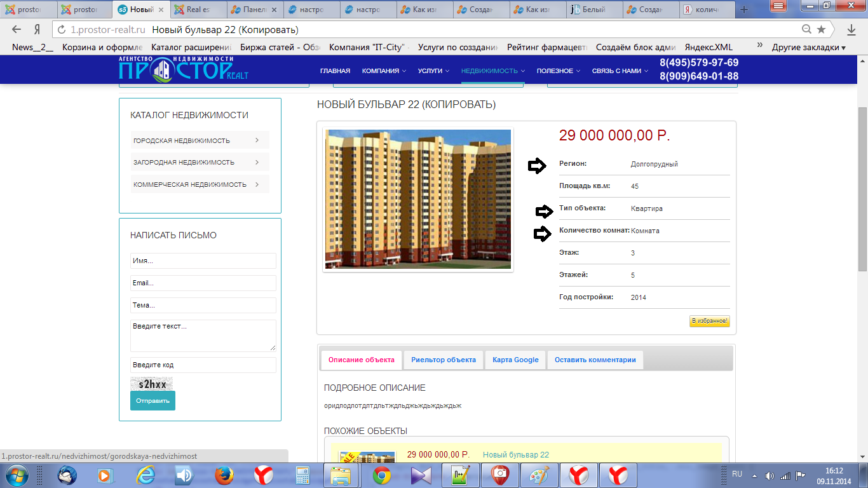Open Internet Explorer from the taskbar
The height and width of the screenshot is (488, 868).
(x=146, y=475)
